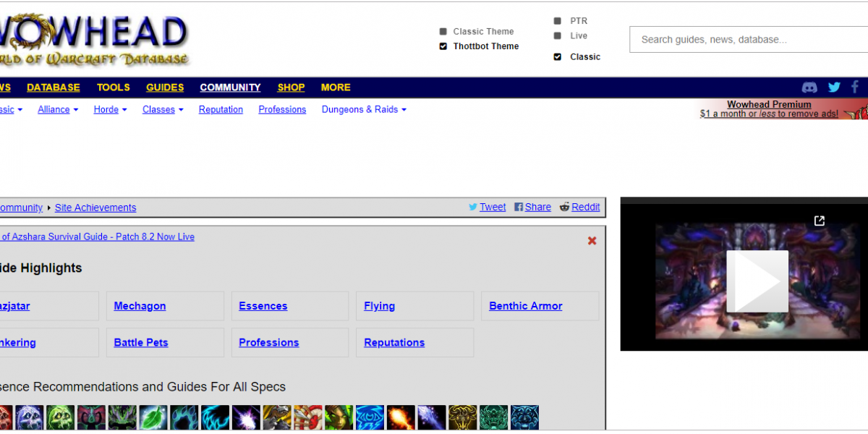Toggle the Thottbot Theme checkbox
This screenshot has width=868, height=434.
443,46
